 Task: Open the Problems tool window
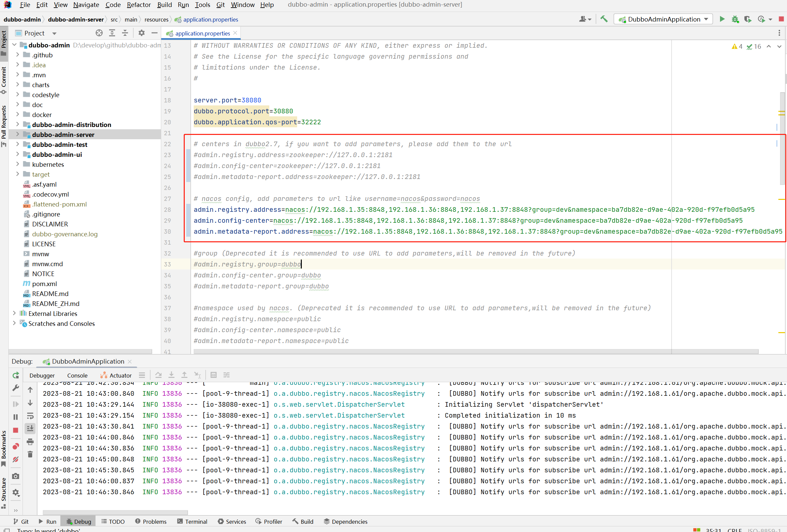pos(151,521)
